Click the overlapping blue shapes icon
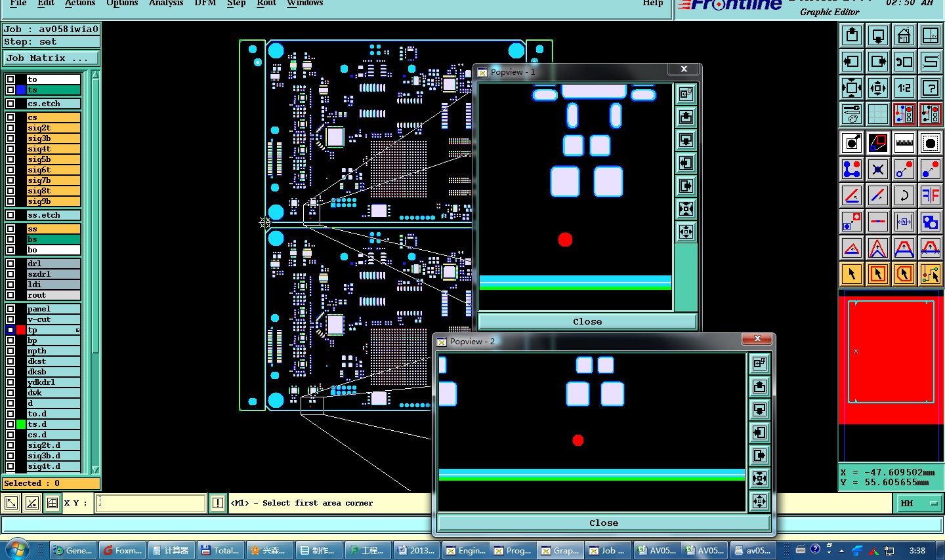The width and height of the screenshot is (945, 560). [x=931, y=222]
